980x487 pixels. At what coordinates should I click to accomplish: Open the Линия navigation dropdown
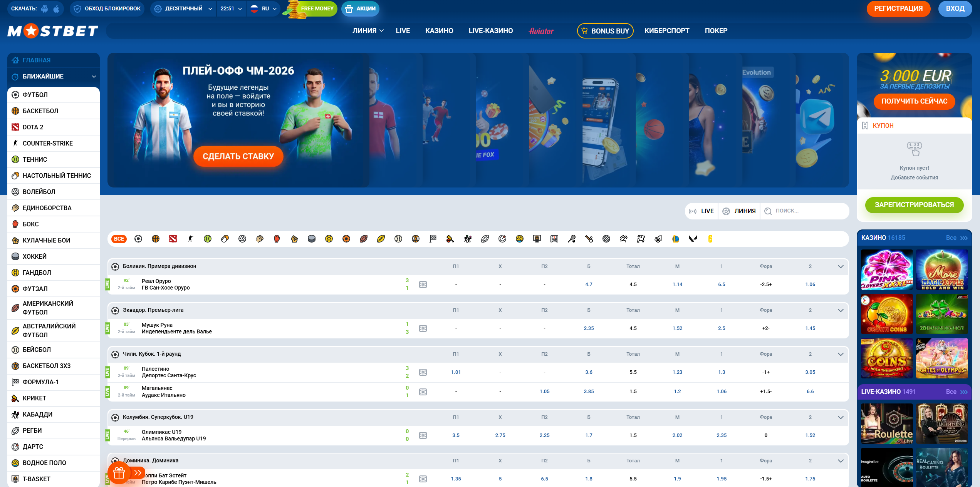click(368, 31)
